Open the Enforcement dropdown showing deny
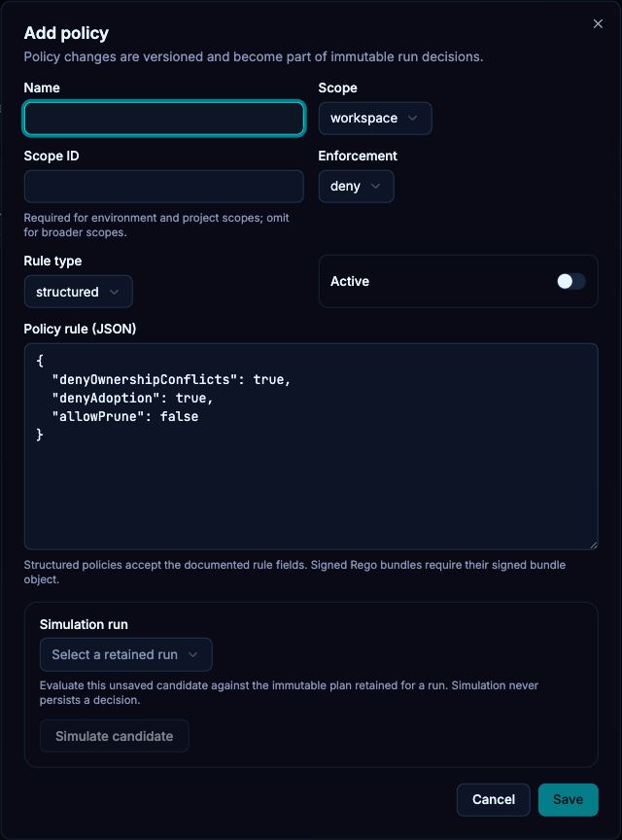The image size is (622, 840). pyautogui.click(x=357, y=187)
